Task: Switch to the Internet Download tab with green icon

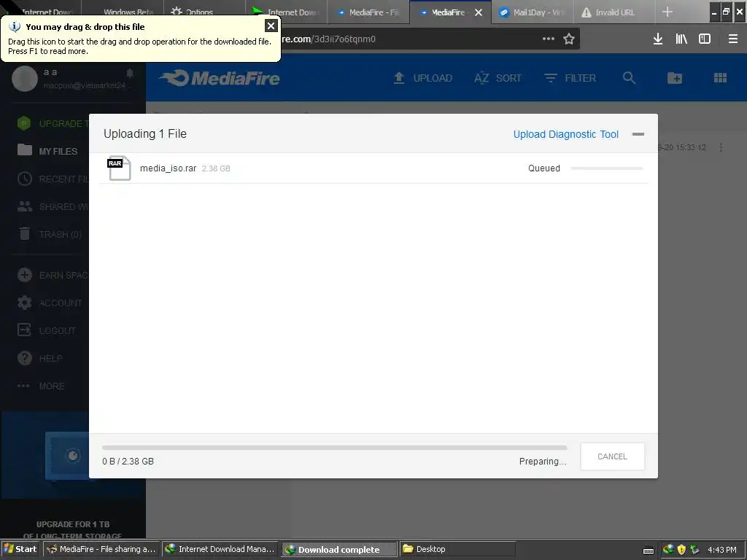Action: [286, 12]
